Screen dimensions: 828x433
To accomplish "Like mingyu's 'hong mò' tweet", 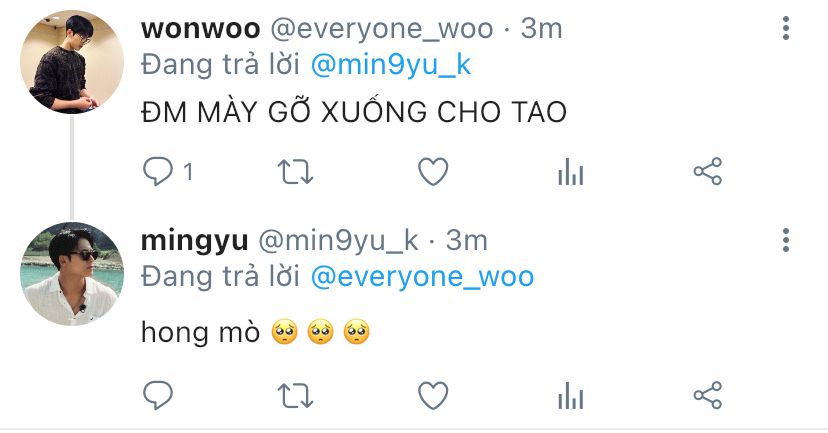I will click(433, 396).
